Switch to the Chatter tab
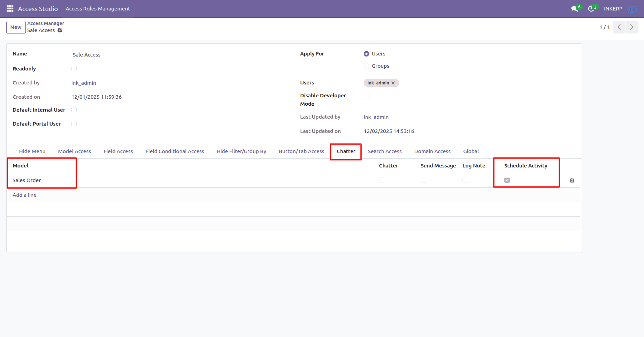Viewport: 644px width, 337px height. pyautogui.click(x=346, y=151)
